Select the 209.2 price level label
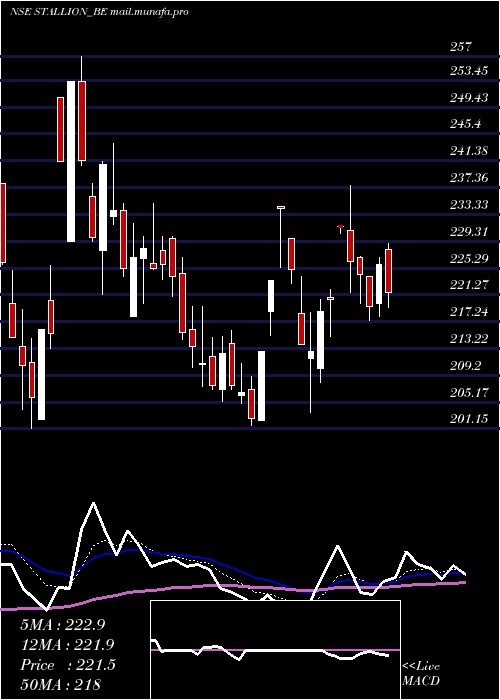 [465, 365]
